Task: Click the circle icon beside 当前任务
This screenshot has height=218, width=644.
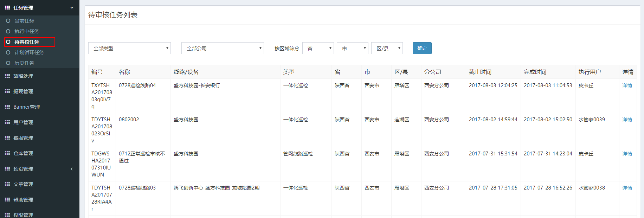Action: click(8, 21)
